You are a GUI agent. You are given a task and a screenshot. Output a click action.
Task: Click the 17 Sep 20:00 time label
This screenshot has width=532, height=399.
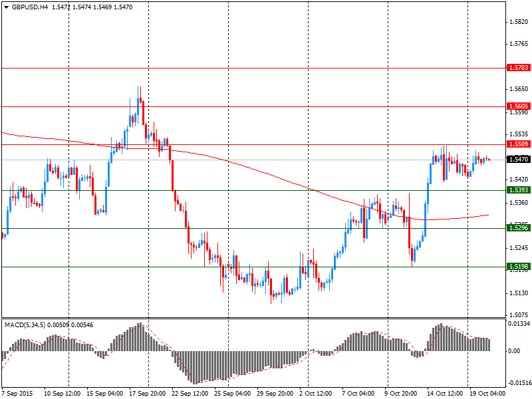(x=148, y=394)
